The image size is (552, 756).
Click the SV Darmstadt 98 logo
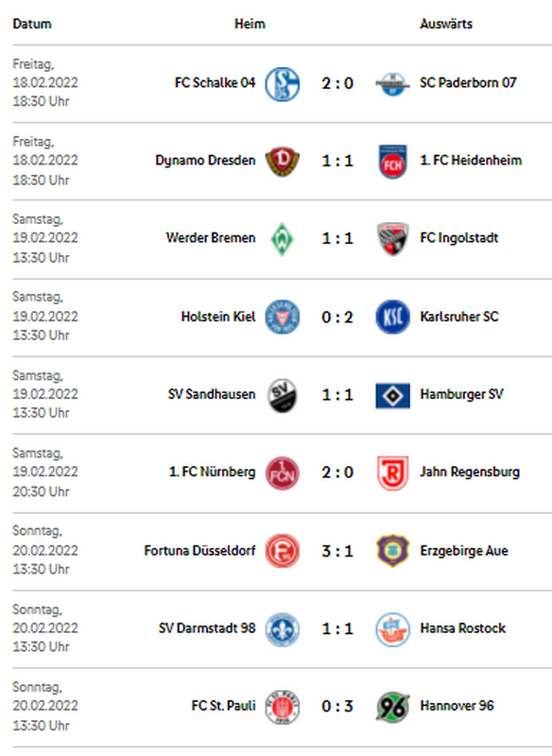(282, 628)
